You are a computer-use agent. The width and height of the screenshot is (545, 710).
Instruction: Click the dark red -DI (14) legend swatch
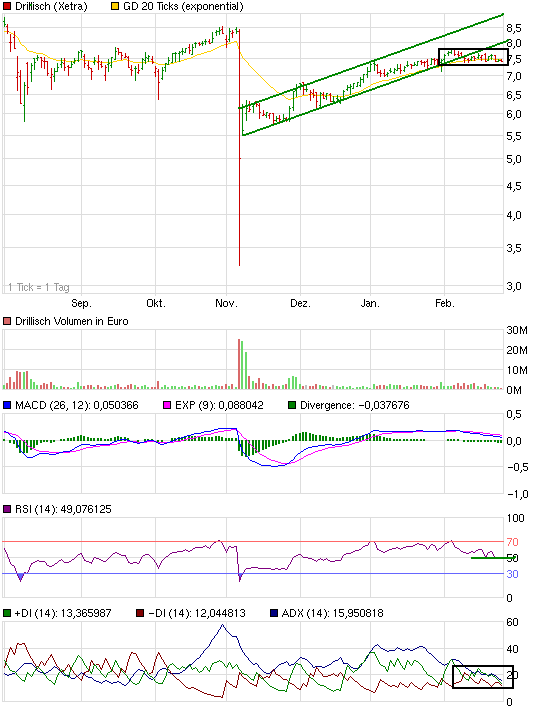coord(140,614)
